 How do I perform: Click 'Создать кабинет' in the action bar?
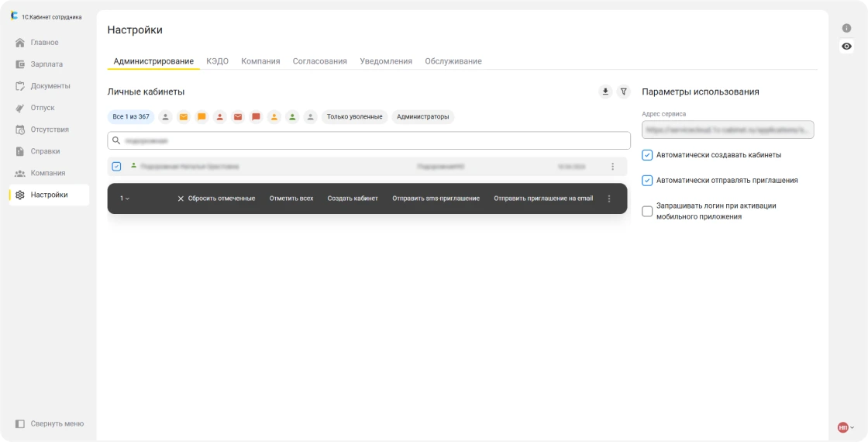tap(353, 199)
